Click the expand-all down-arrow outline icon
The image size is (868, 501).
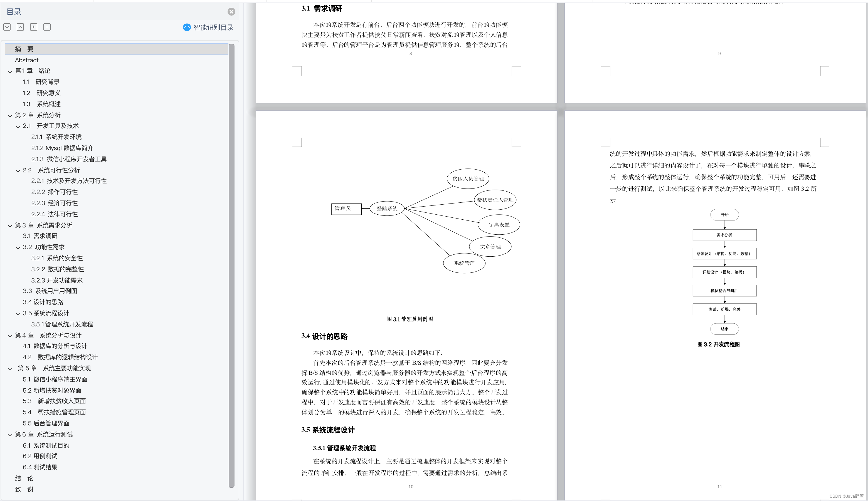[x=7, y=27]
